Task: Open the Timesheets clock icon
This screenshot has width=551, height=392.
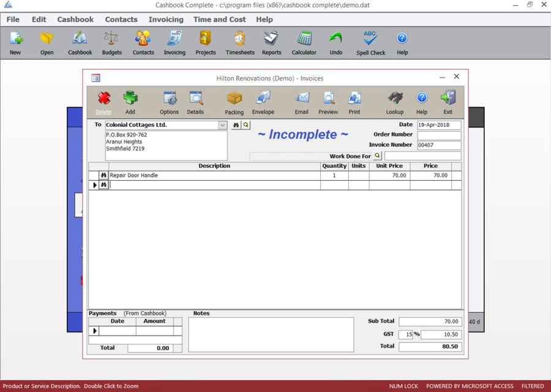Action: click(x=240, y=39)
